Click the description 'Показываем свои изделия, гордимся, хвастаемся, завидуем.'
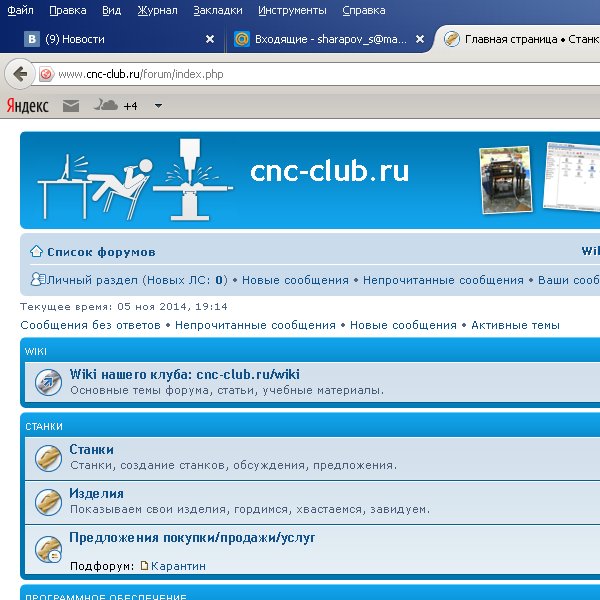 coord(250,509)
